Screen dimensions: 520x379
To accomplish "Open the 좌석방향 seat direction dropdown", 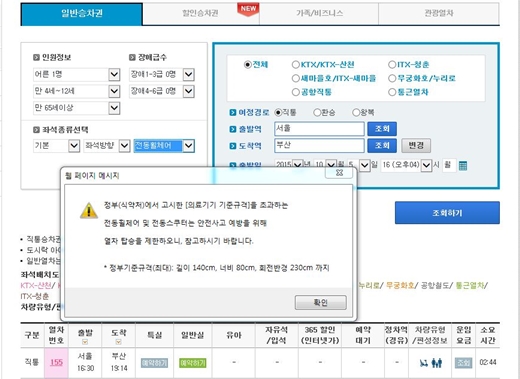I will pos(107,146).
